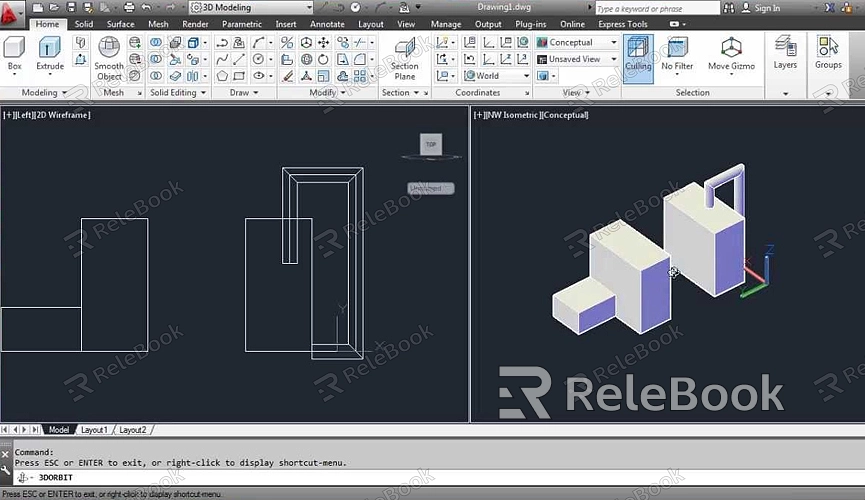Open the Annotate ribbon tab
Viewport: 865px width, 500px height.
pos(327,24)
